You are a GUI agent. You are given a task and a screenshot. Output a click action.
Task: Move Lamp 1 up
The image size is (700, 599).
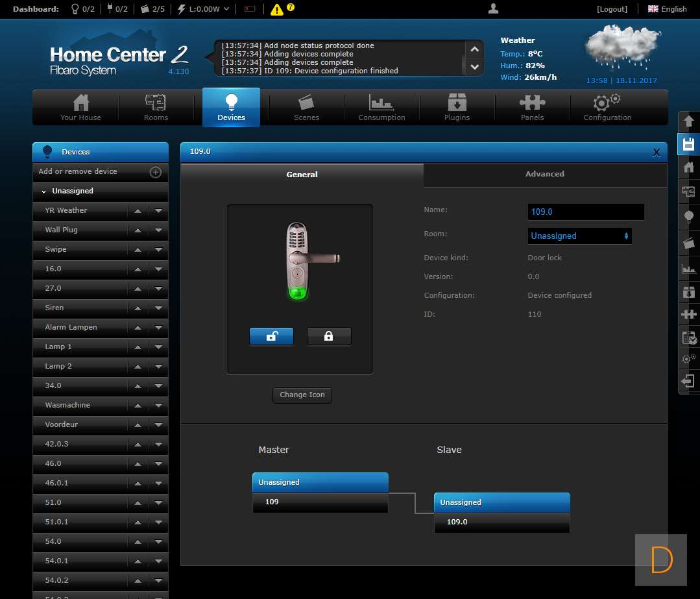138,347
